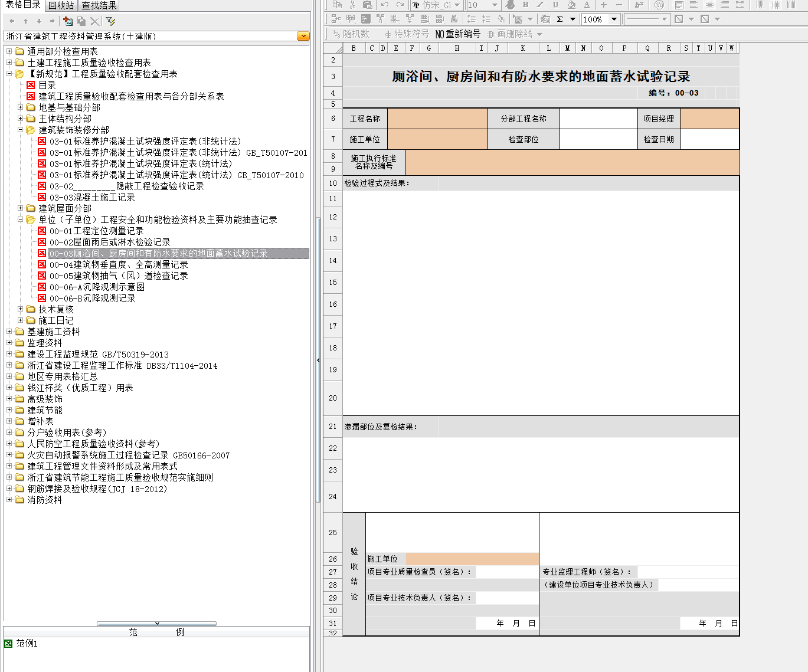The width and height of the screenshot is (808, 672).
Task: Select 00-01工程定位测量记录 in the tree
Action: point(97,231)
